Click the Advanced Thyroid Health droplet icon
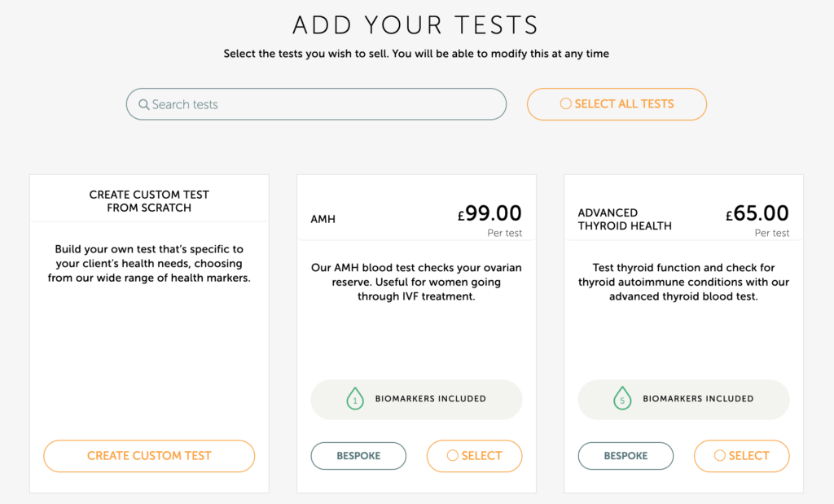 point(622,399)
